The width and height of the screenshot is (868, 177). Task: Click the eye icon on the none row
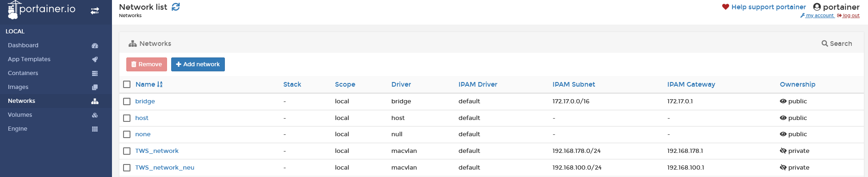click(783, 134)
